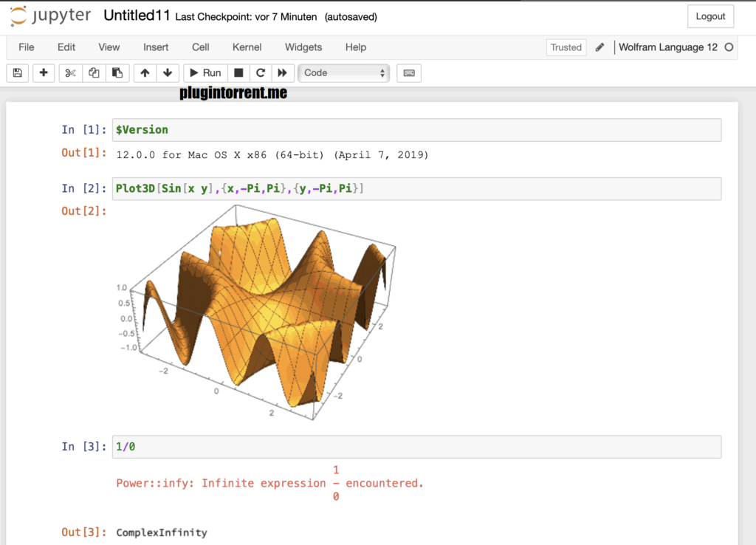Open the Kernel menu

click(x=247, y=47)
